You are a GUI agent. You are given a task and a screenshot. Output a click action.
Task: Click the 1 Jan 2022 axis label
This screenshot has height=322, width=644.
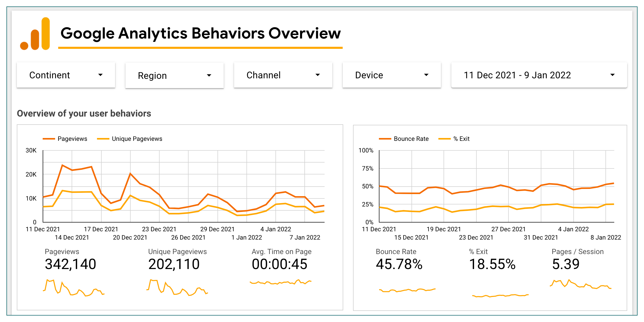tap(247, 237)
